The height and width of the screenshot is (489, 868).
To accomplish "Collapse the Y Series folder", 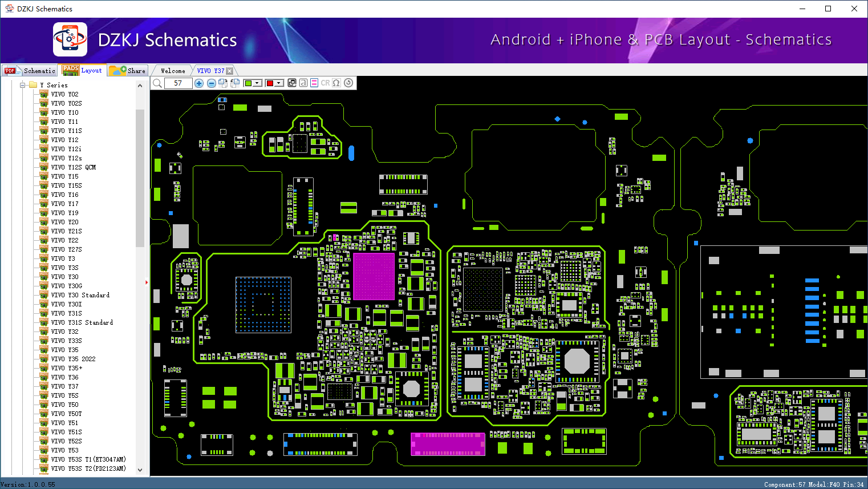I will (x=23, y=85).
